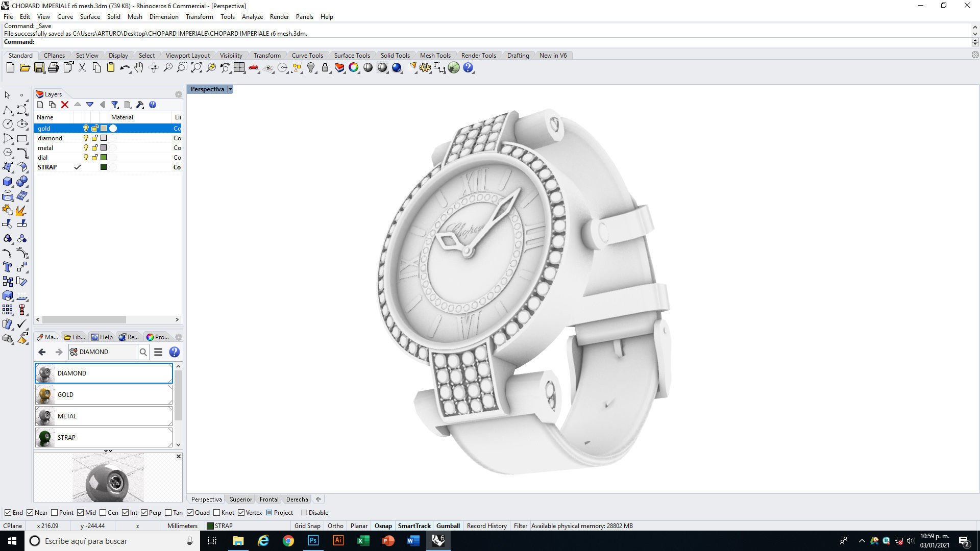The width and height of the screenshot is (980, 551).
Task: Toggle the End osnap checkbox
Action: click(x=8, y=513)
